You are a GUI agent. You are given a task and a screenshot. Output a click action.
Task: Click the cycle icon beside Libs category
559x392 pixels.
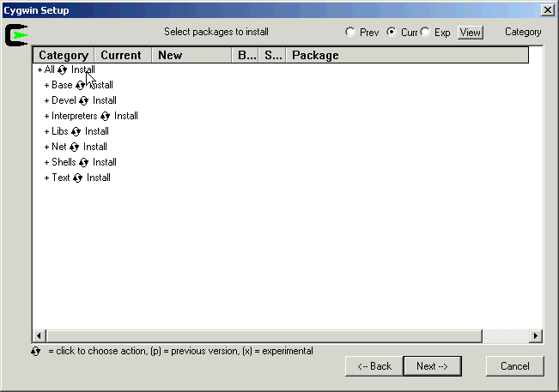(x=76, y=132)
